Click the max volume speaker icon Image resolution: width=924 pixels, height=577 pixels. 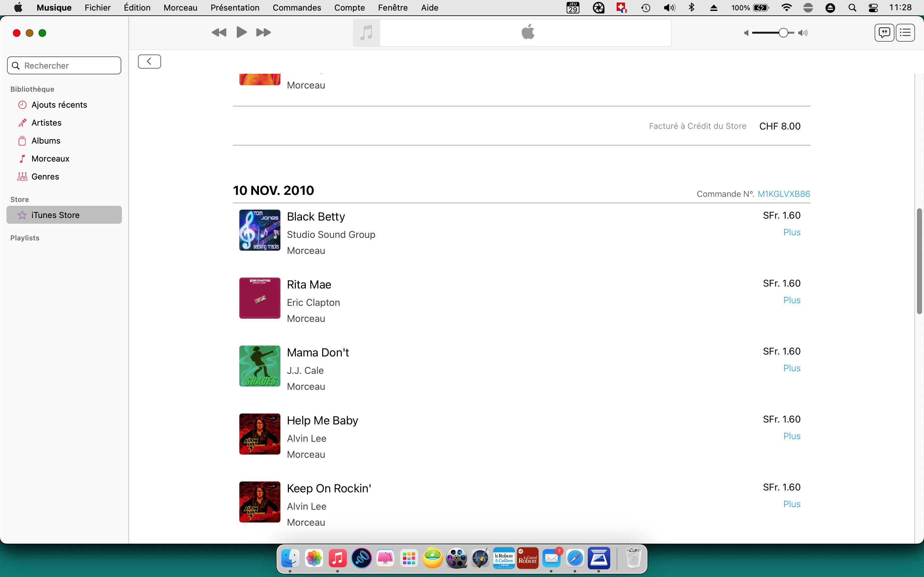point(803,33)
